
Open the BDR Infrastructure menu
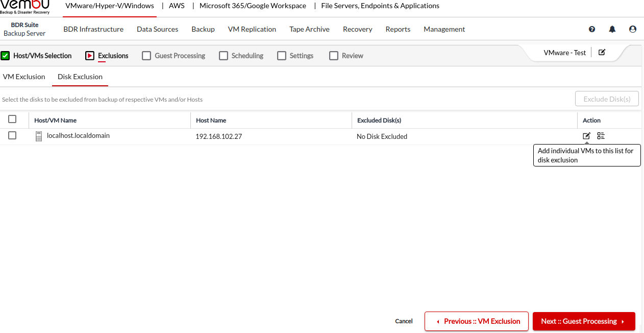[x=93, y=29]
